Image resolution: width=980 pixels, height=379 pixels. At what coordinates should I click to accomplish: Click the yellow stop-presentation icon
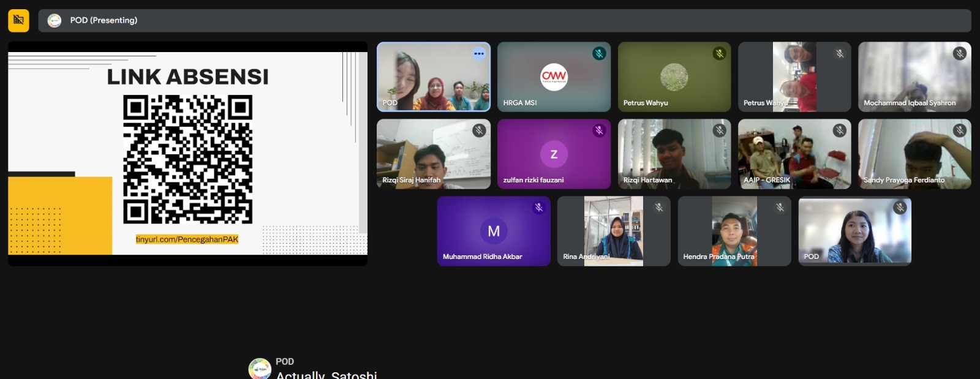18,20
